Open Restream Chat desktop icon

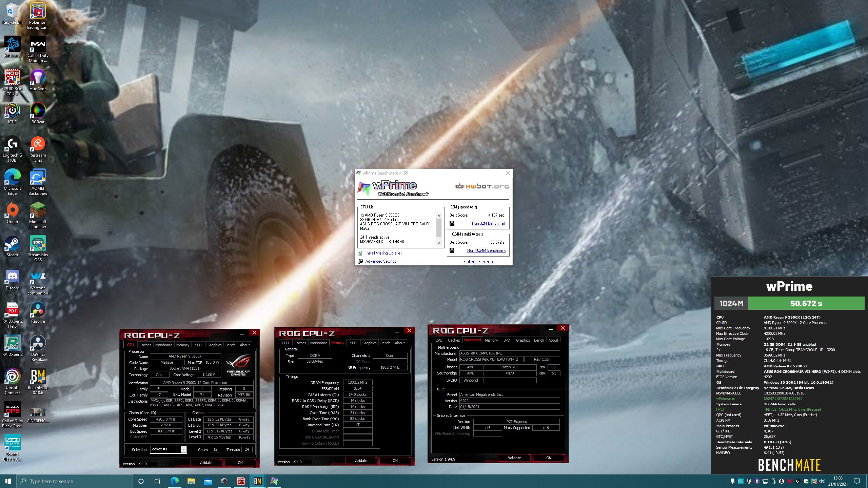tap(38, 148)
